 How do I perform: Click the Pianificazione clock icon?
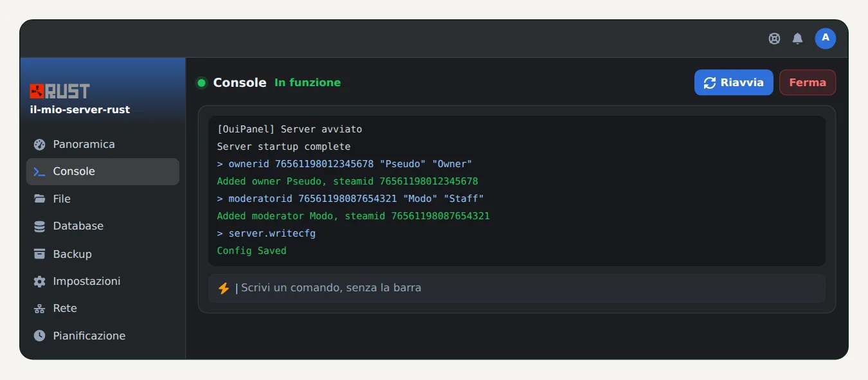click(x=40, y=336)
